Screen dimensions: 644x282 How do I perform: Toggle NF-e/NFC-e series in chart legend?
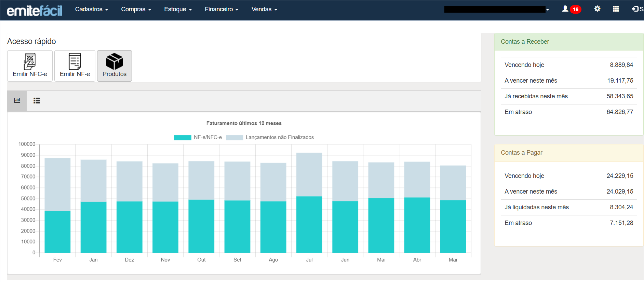[207, 137]
